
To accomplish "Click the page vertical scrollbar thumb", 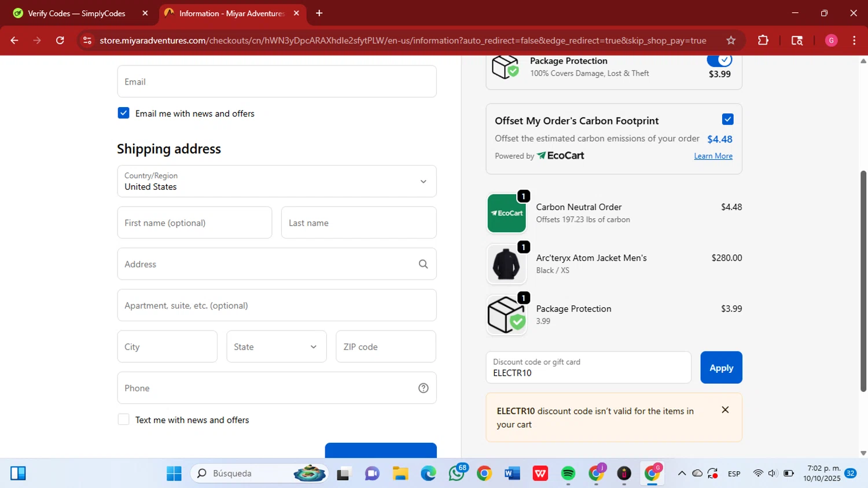I will click(863, 281).
